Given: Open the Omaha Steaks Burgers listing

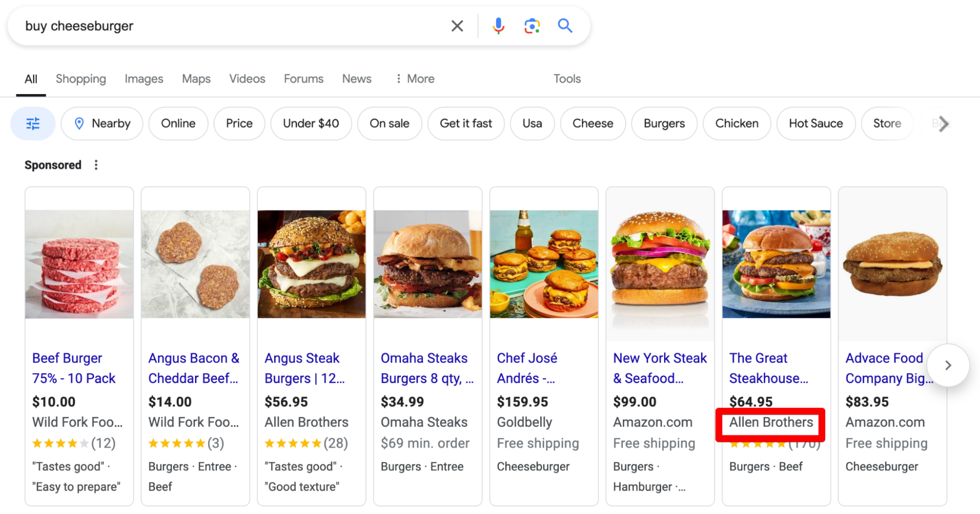Looking at the screenshot, I should point(427,368).
